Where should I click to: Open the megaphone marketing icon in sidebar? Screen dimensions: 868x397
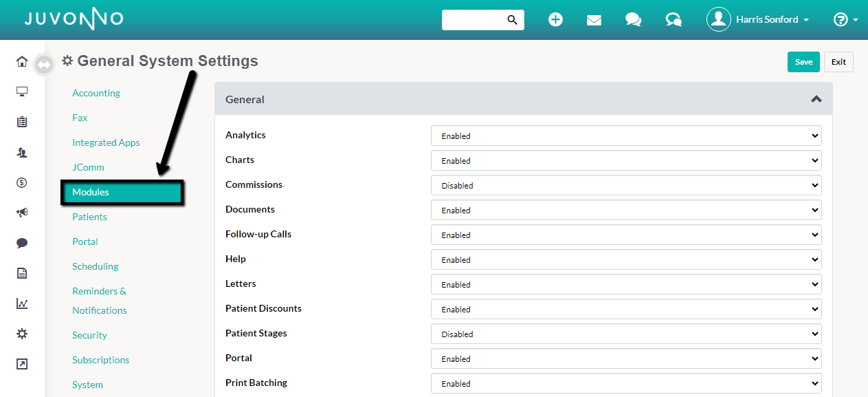pyautogui.click(x=22, y=213)
